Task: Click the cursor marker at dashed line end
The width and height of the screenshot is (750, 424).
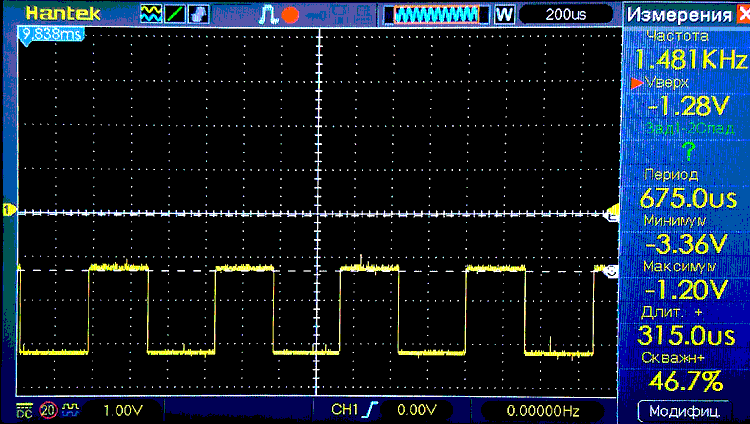Action: point(611,271)
